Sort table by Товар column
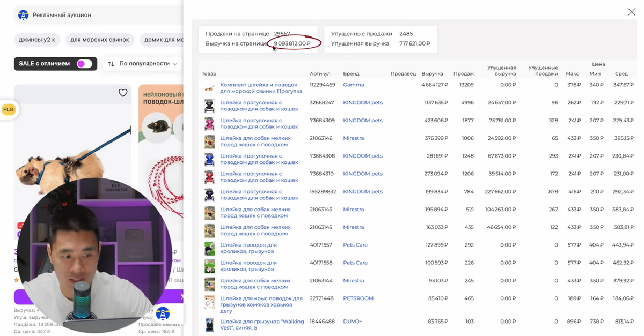Image resolution: width=644 pixels, height=336 pixels. click(209, 73)
